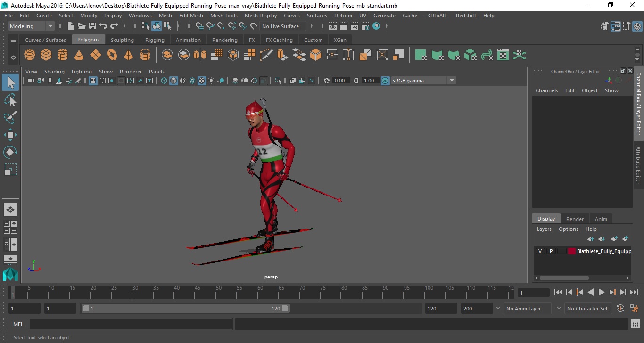The image size is (644, 343).
Task: Choose the Rotate tool in the toolbox
Action: point(10,152)
